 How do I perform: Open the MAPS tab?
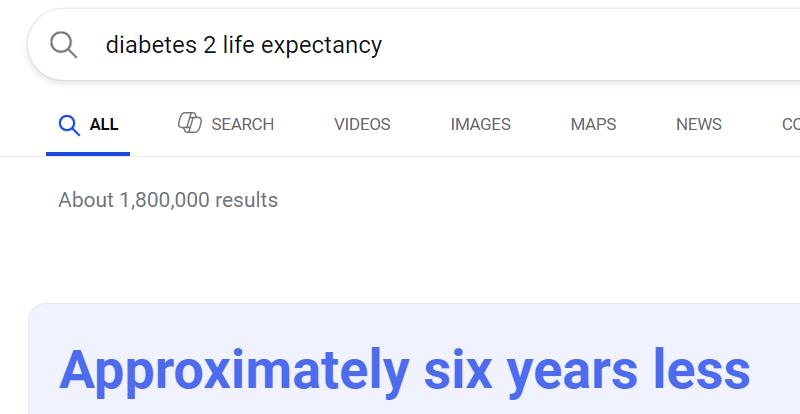click(593, 125)
